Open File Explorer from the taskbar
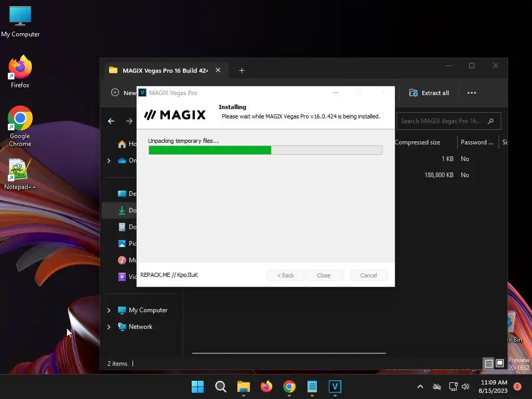The width and height of the screenshot is (532, 399). tap(243, 387)
